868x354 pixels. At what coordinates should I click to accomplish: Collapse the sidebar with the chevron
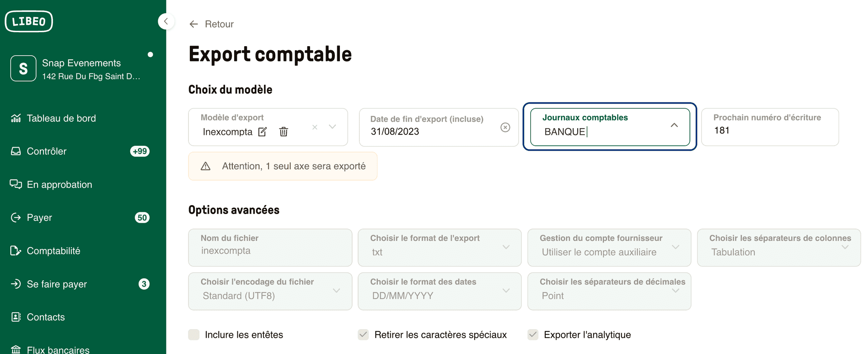[166, 21]
